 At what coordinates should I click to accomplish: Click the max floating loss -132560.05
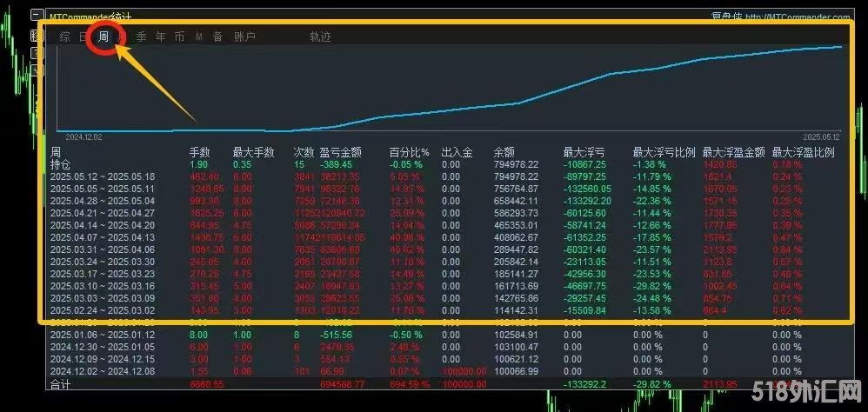tap(588, 189)
